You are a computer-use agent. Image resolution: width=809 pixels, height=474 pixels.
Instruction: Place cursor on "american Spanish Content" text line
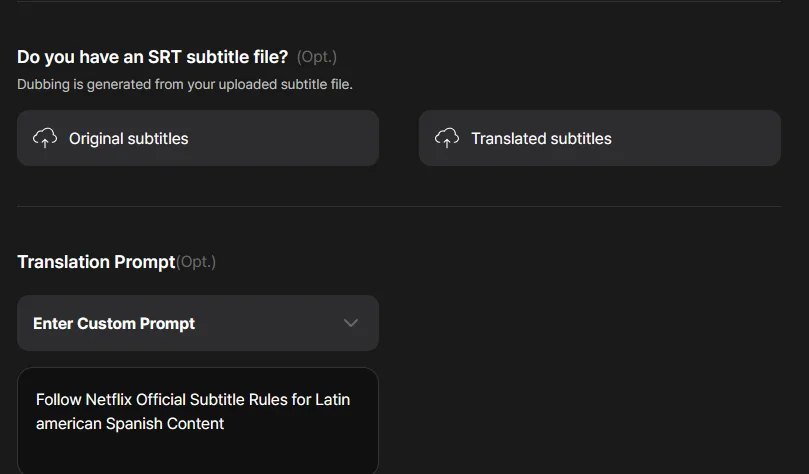[x=130, y=424]
